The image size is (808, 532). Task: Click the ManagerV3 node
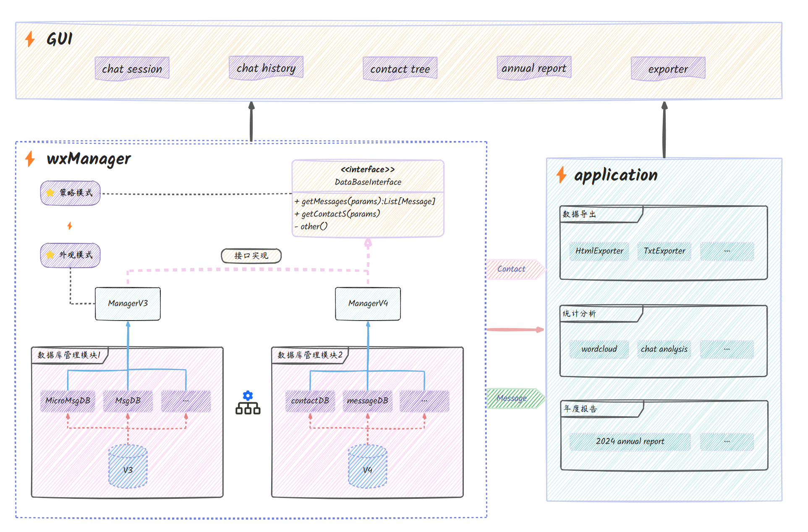coord(128,303)
